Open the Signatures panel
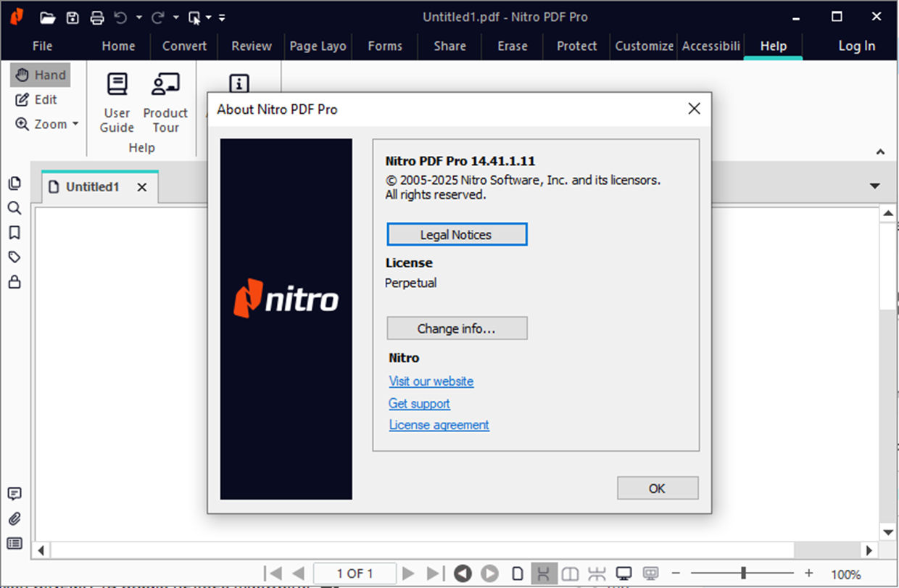Viewport: 899px width, 588px height. coord(14,257)
